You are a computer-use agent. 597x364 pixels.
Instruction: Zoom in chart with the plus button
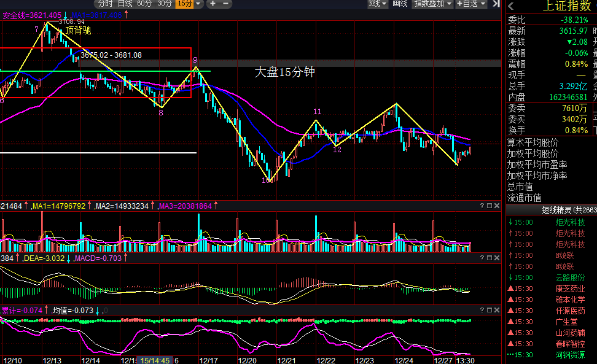click(213, 4)
